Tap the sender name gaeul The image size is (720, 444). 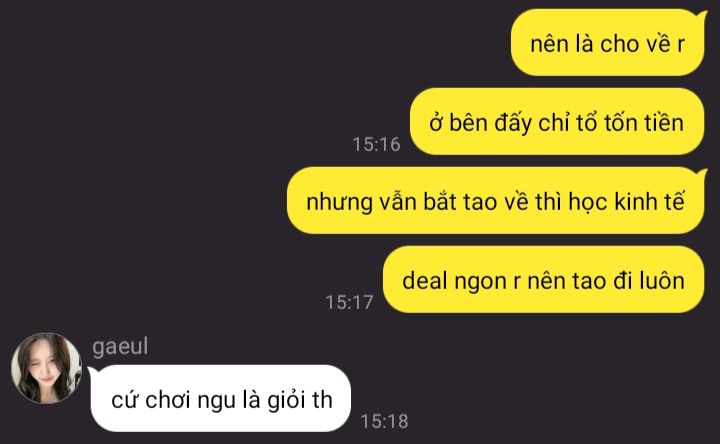120,346
